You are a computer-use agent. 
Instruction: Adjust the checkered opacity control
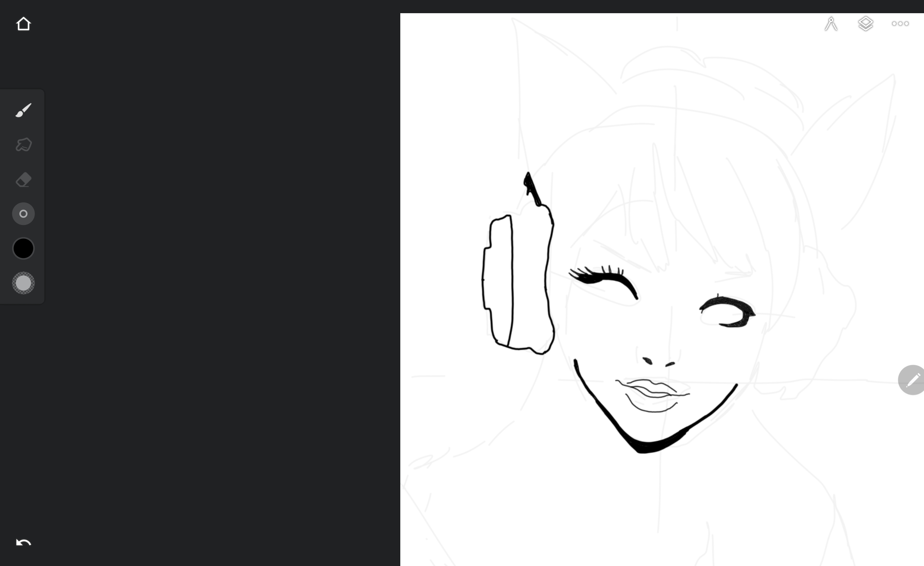pyautogui.click(x=23, y=283)
